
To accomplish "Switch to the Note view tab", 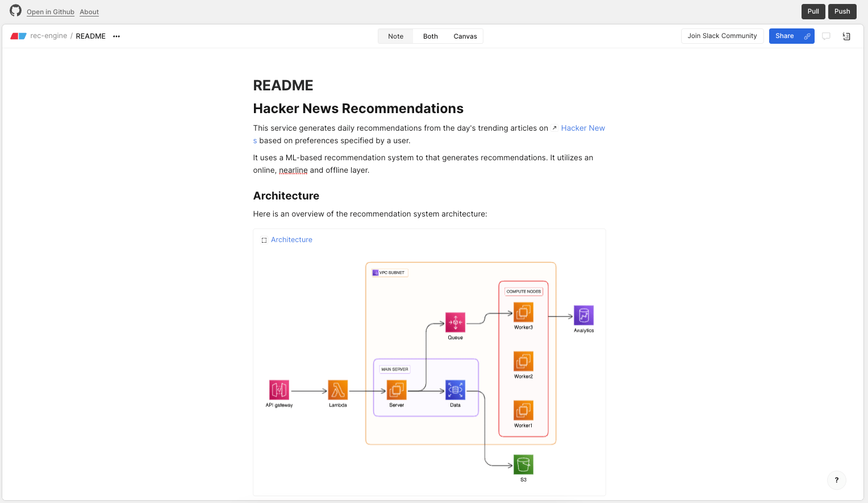I will click(396, 36).
